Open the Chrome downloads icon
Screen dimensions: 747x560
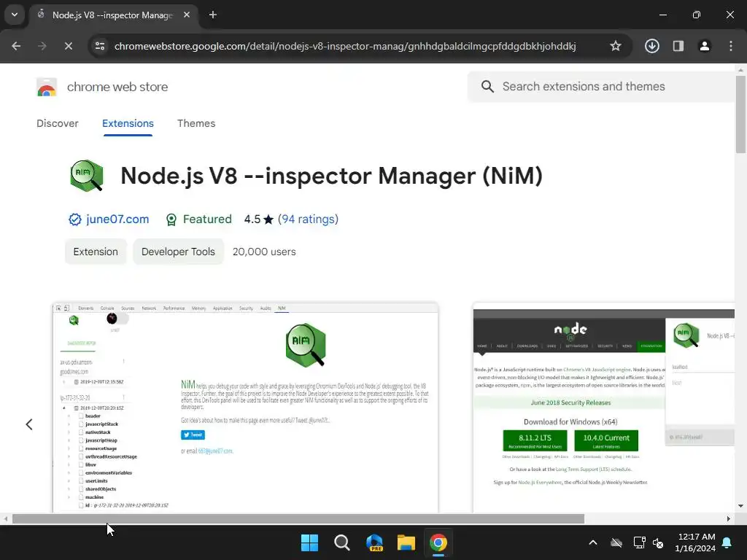pos(651,46)
